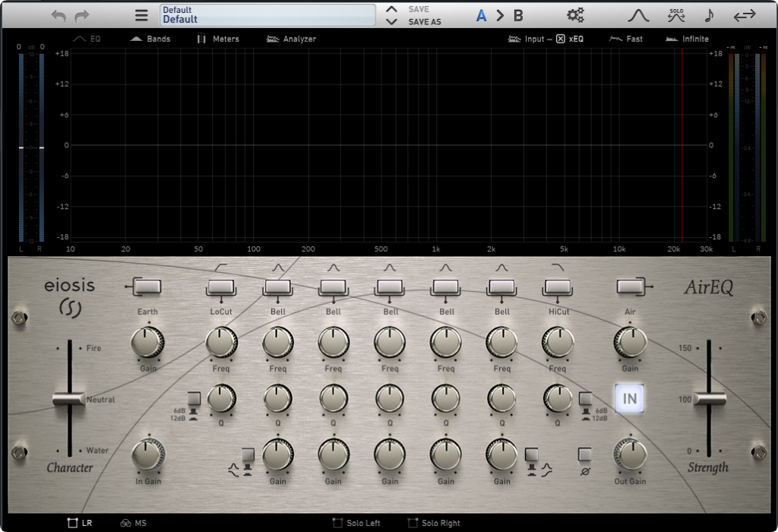Click the LoCut filter shape icon
Viewport: 778px width, 532px height.
pos(221,268)
